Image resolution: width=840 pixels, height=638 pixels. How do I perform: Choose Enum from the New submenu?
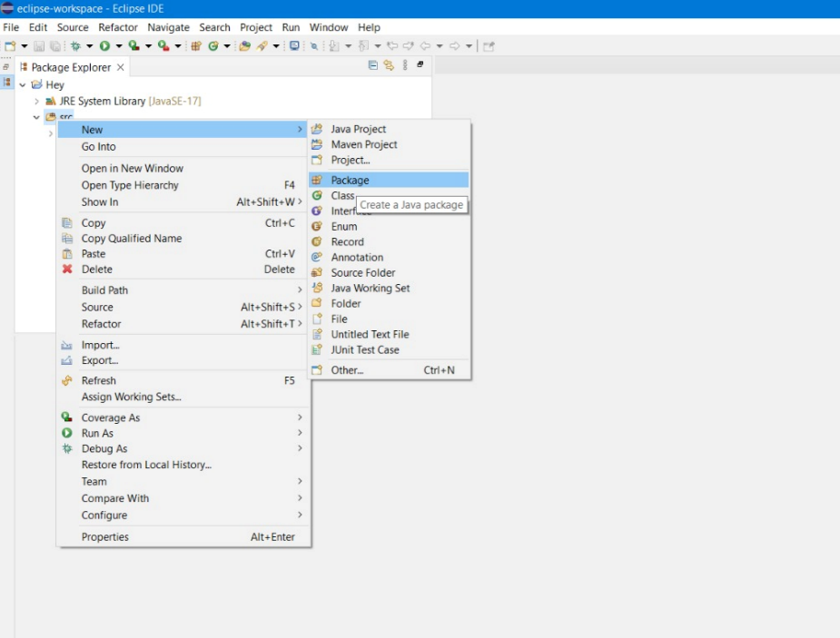click(x=389, y=226)
